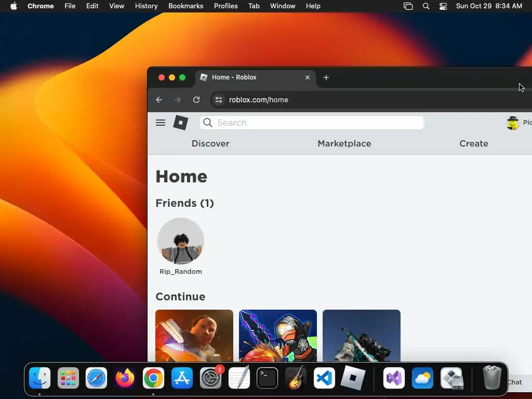Viewport: 532px width, 399px height.
Task: Open Launchpad from the dock
Action: (68, 378)
